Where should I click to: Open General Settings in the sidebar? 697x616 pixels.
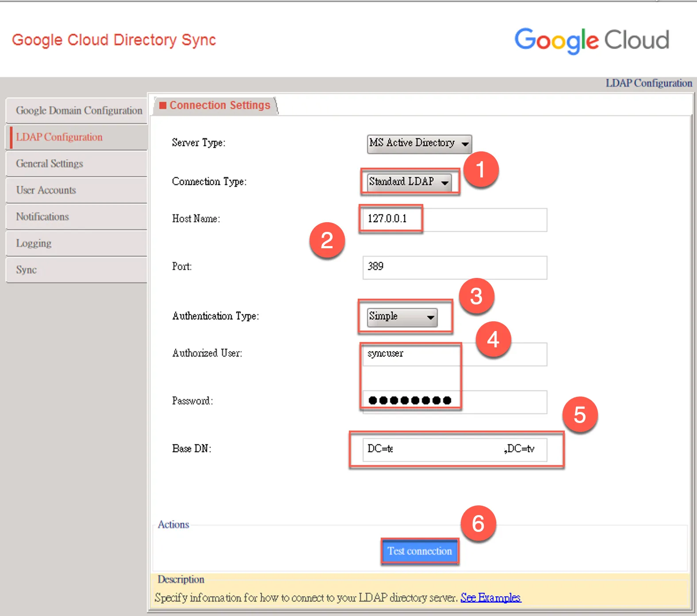pyautogui.click(x=77, y=164)
